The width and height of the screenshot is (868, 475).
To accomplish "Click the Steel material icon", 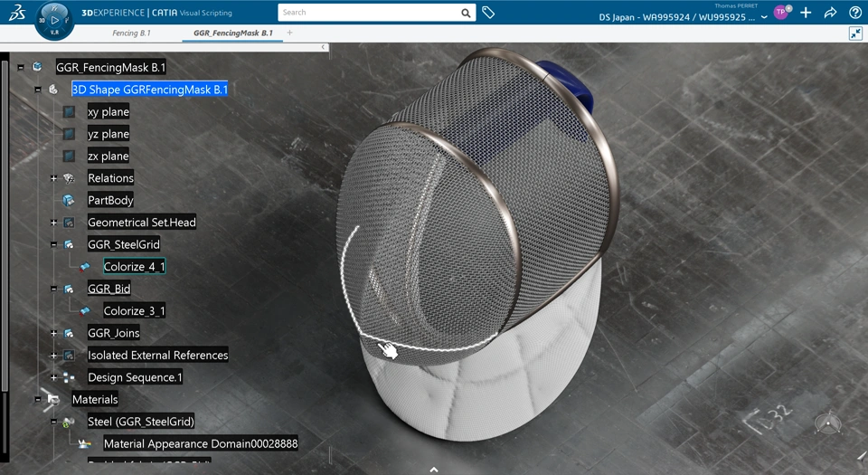I will click(x=68, y=422).
